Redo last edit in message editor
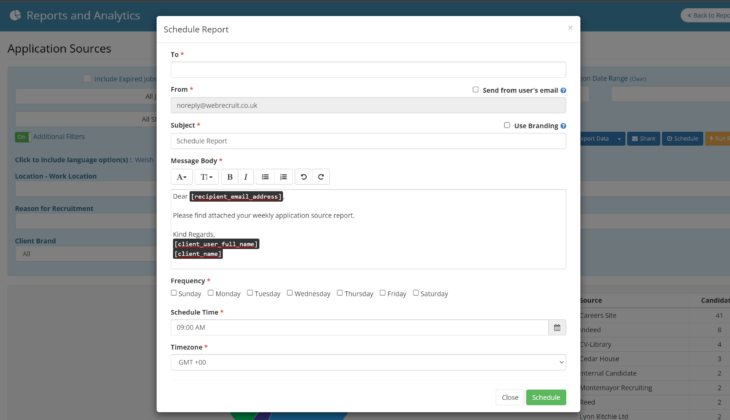The width and height of the screenshot is (730, 420). [321, 177]
